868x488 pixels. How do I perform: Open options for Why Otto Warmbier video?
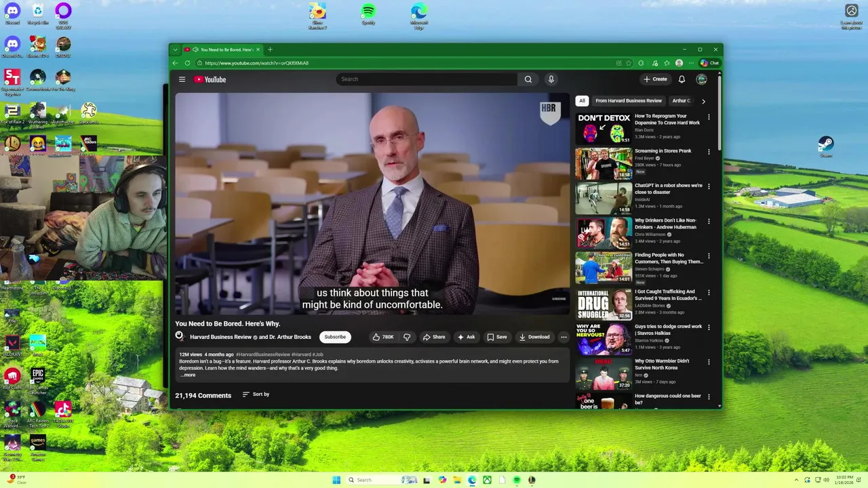709,362
